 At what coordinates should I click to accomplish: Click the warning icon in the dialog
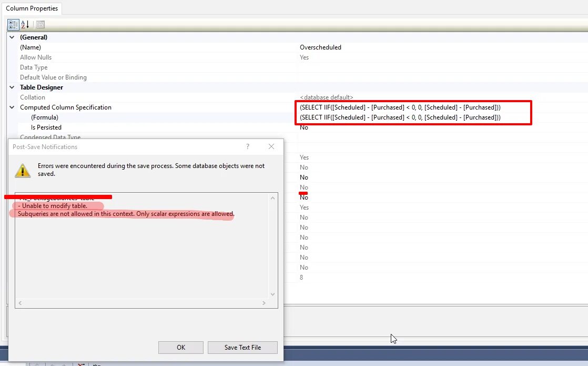point(23,171)
